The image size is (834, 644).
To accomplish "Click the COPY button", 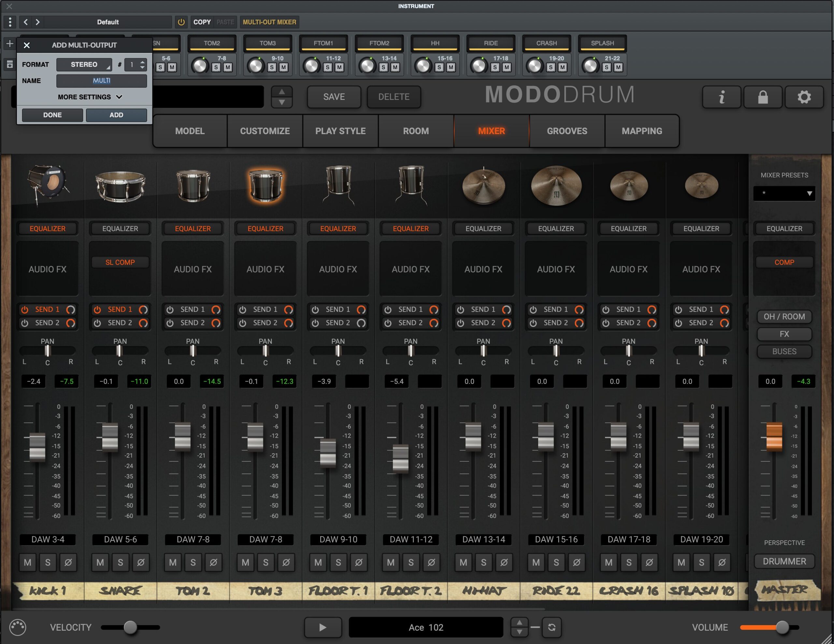I will (202, 22).
